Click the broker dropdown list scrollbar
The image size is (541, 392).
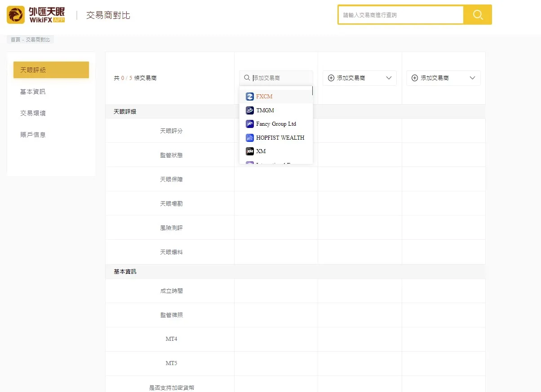[312, 91]
